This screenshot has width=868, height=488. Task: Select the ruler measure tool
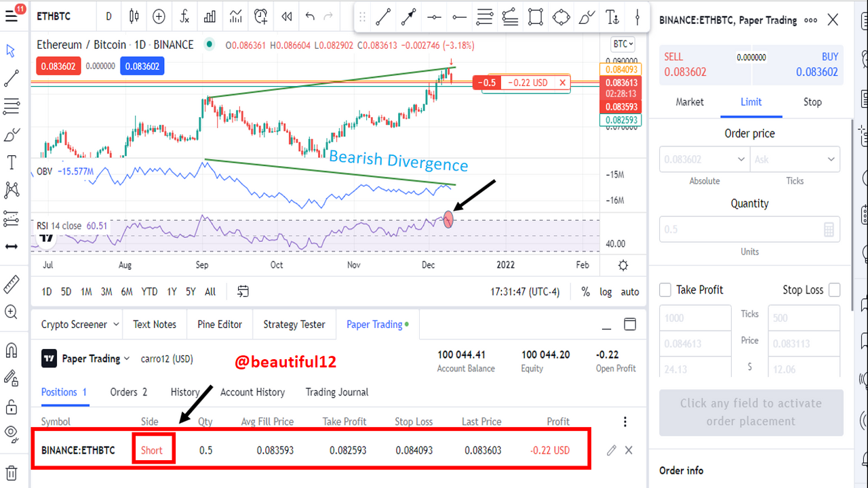(x=12, y=284)
